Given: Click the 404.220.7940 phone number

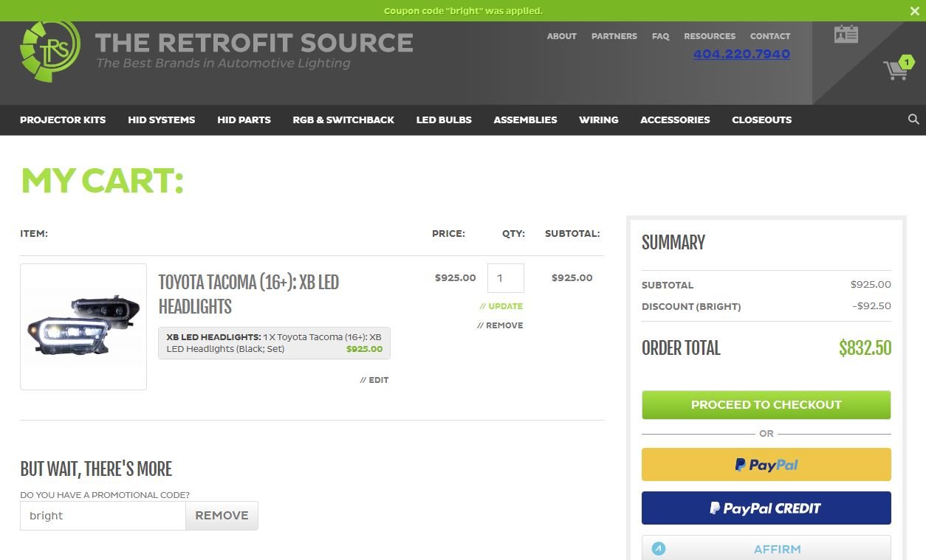Looking at the screenshot, I should pyautogui.click(x=742, y=54).
